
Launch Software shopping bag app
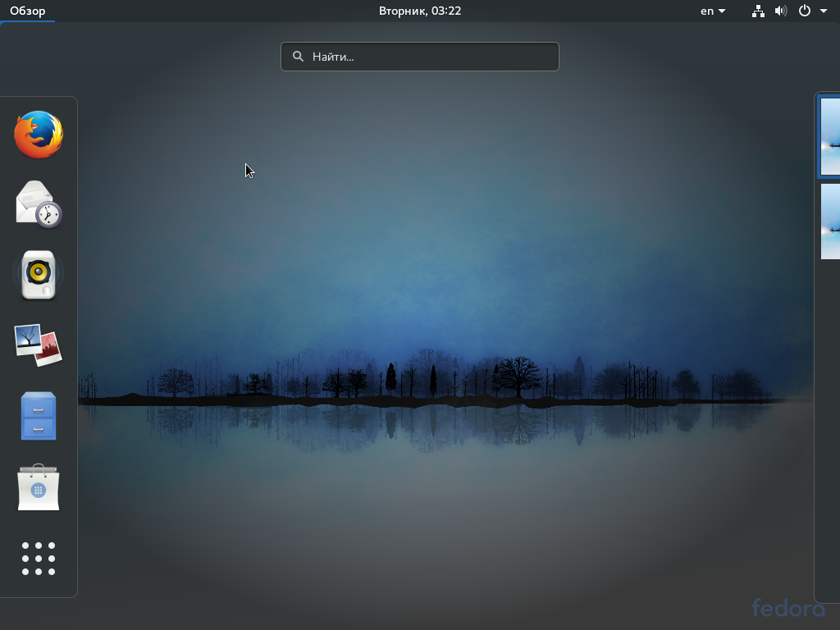[39, 487]
